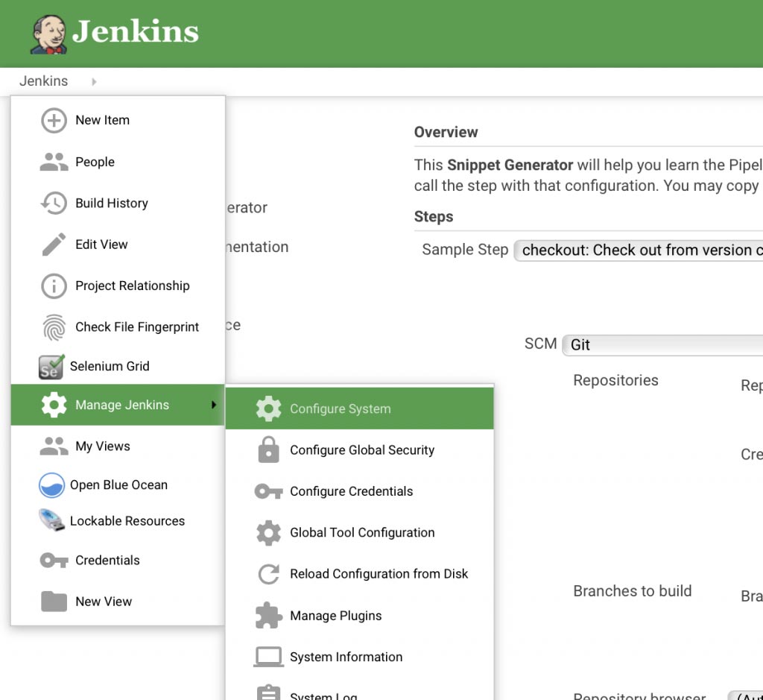Open Check File Fingerprint link
Image resolution: width=763 pixels, height=700 pixels.
(137, 327)
